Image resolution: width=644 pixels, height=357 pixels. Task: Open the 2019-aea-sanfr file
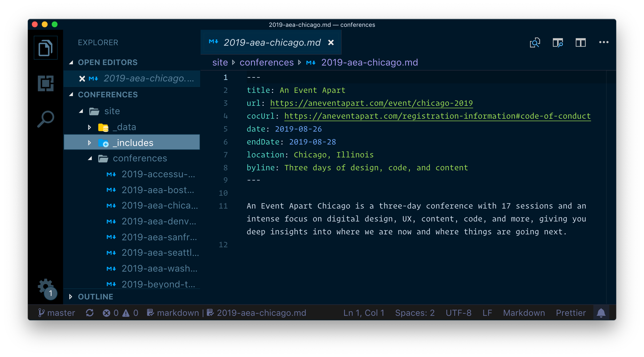coord(159,237)
